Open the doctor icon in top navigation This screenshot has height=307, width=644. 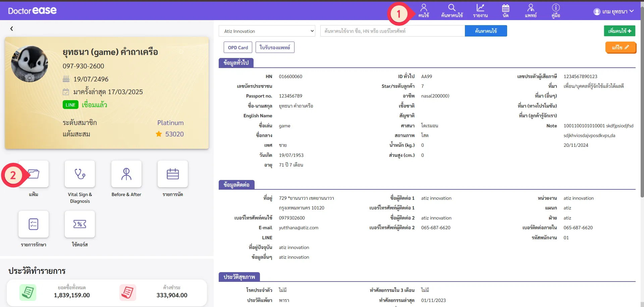pyautogui.click(x=531, y=11)
